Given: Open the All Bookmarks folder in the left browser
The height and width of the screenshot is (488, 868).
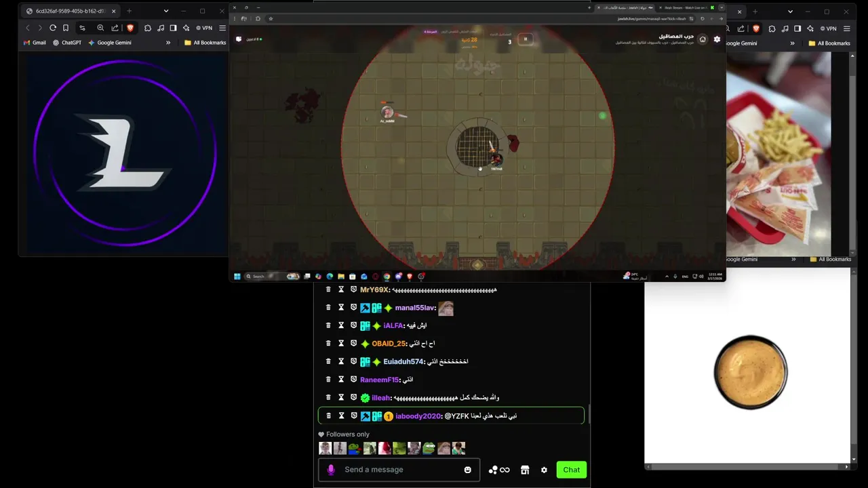Looking at the screenshot, I should (x=205, y=43).
